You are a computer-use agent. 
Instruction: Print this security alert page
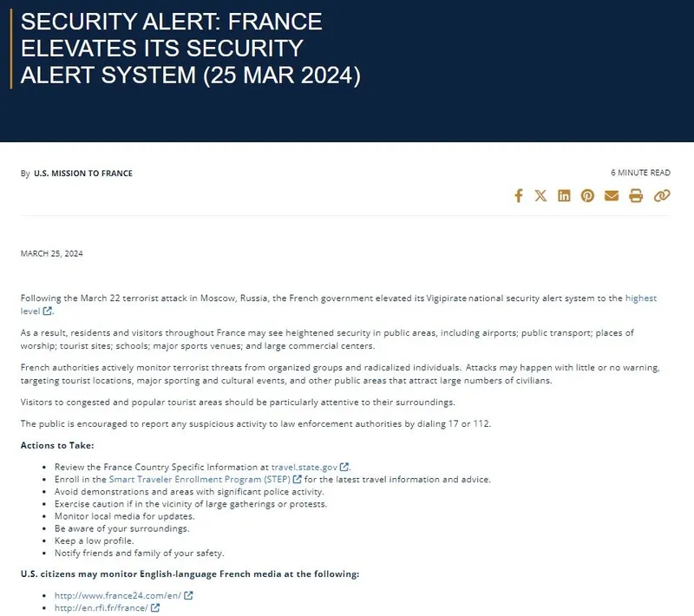click(x=636, y=196)
